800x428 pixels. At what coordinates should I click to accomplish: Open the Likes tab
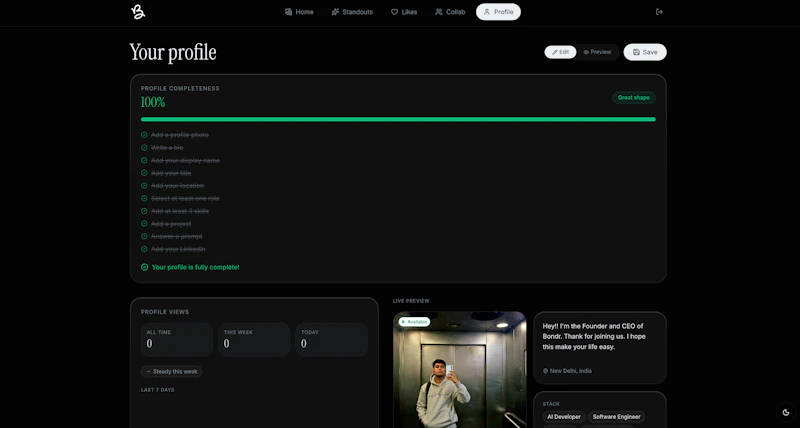pos(404,12)
